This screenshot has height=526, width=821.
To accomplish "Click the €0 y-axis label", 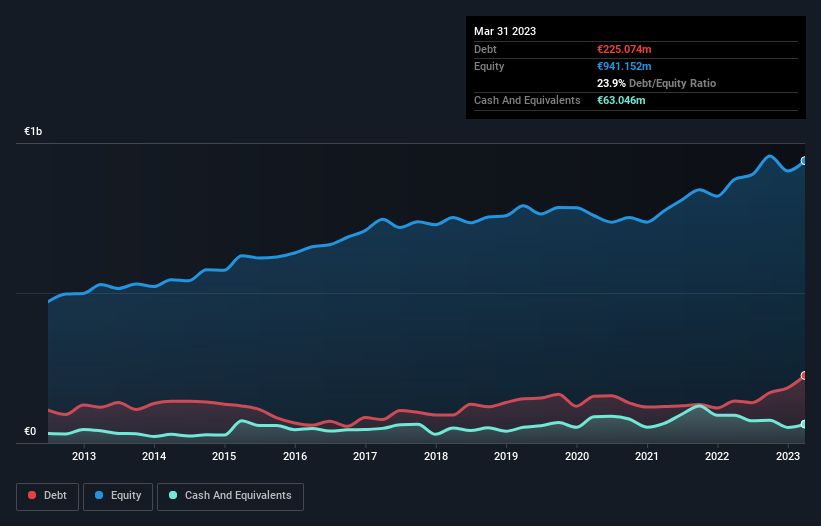I will [x=30, y=431].
